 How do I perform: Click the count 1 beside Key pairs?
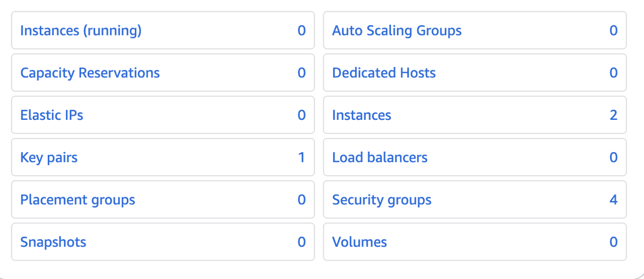[x=301, y=158]
